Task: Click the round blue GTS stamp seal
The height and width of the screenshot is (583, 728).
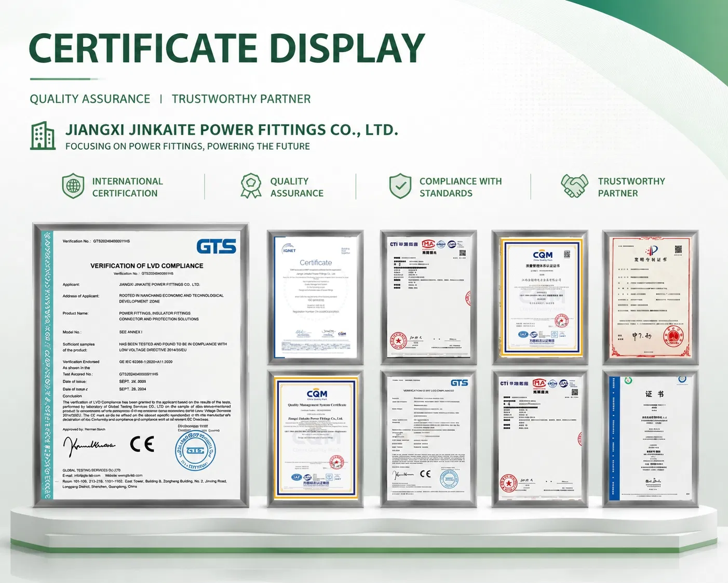Action: pos(195,449)
